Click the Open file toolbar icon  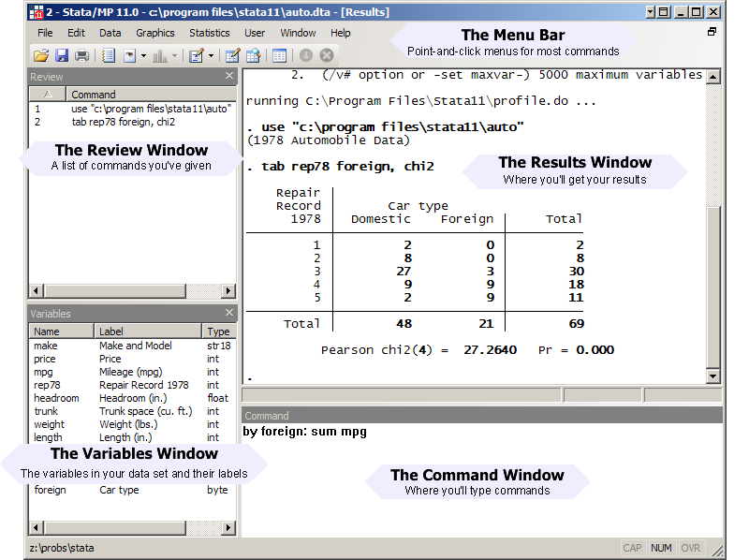tap(41, 56)
